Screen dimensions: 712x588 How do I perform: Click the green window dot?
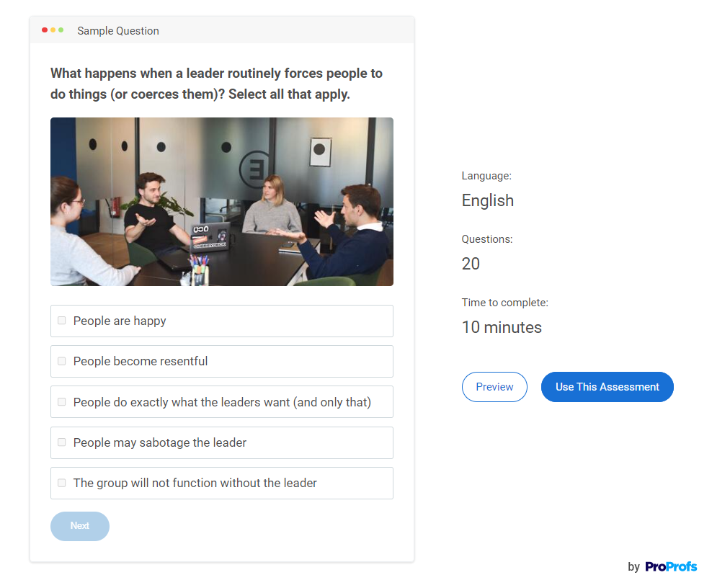(61, 30)
